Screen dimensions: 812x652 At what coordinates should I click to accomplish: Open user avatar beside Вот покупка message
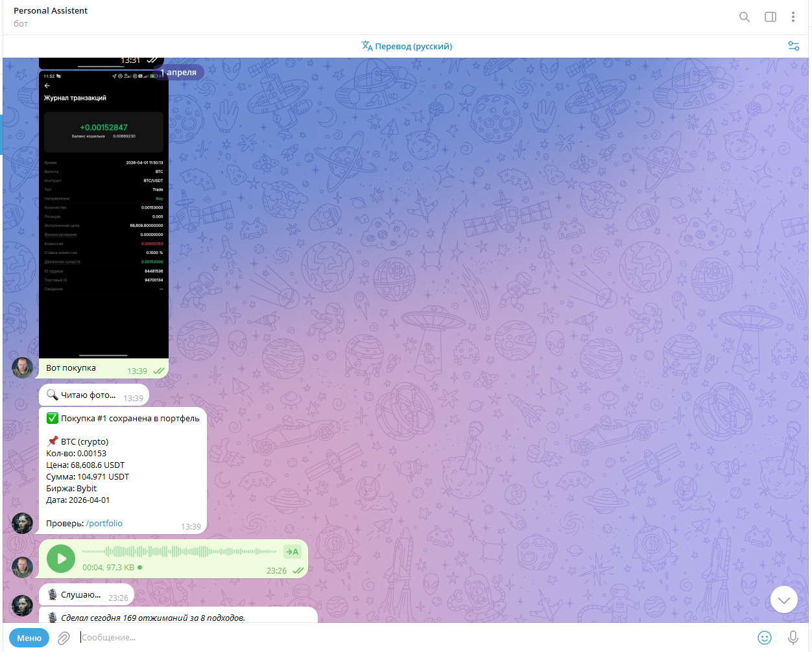(x=23, y=368)
